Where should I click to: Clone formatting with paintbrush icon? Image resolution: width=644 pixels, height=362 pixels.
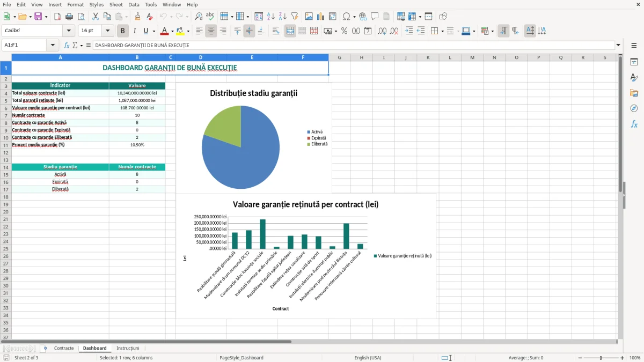[137, 17]
